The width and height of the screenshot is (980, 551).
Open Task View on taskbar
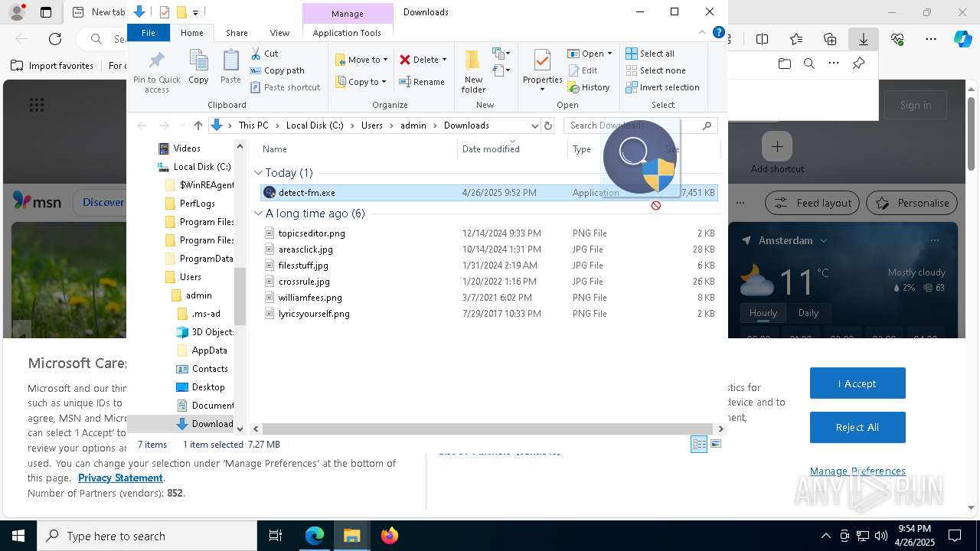click(x=276, y=536)
